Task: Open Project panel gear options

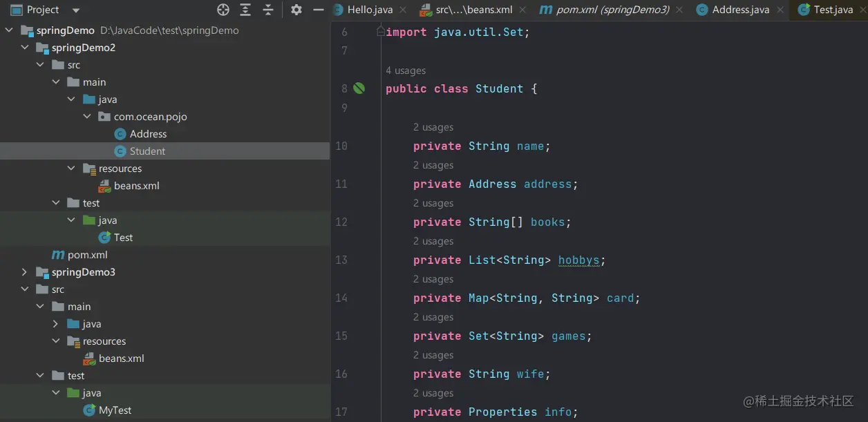Action: click(x=296, y=10)
